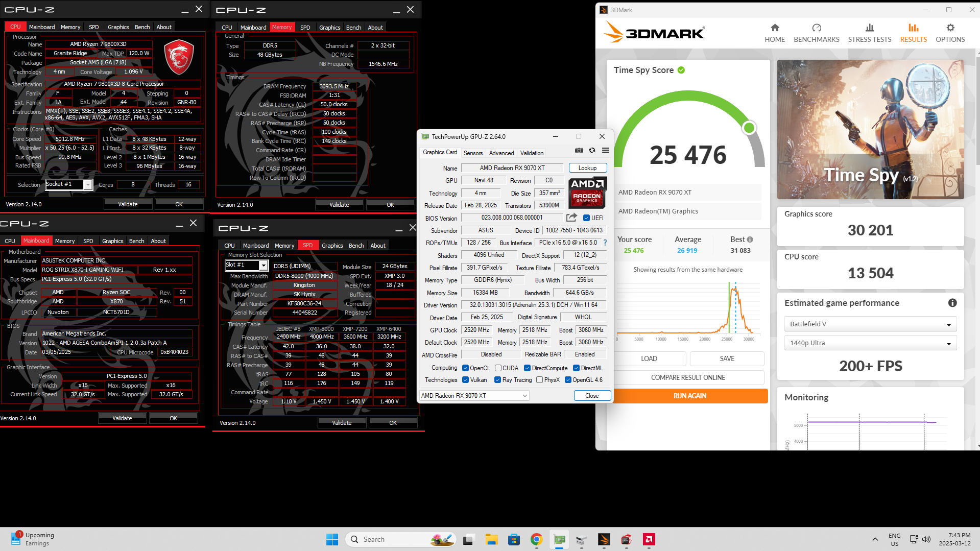Toggle Vulkan checkbox in GPU-Z

point(465,379)
